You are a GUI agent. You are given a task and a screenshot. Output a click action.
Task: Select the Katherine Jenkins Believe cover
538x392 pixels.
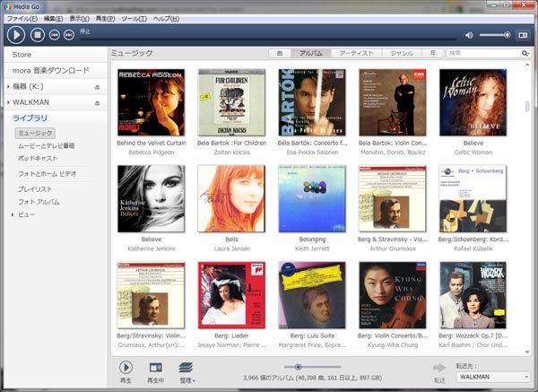pos(151,199)
